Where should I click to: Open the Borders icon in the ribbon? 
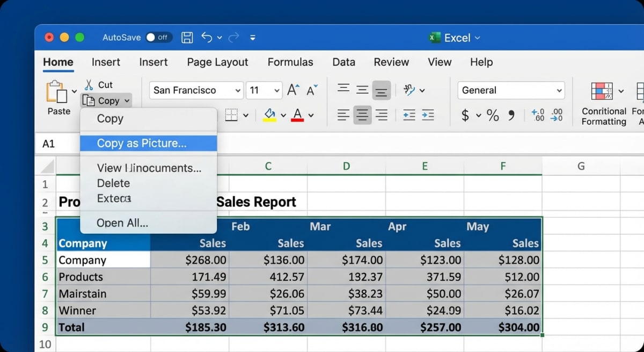coord(232,115)
